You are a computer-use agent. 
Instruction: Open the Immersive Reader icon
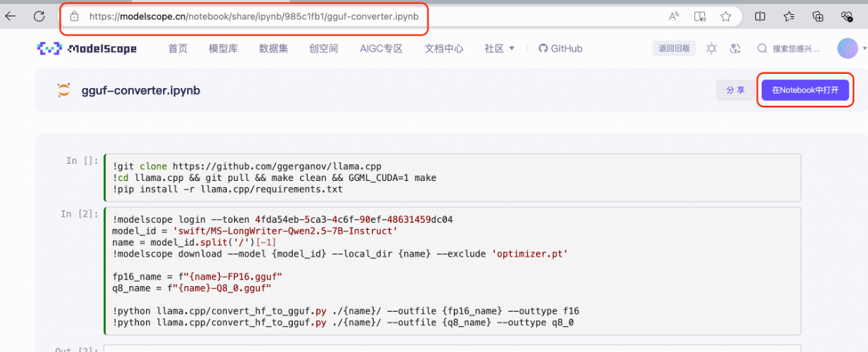click(x=700, y=16)
